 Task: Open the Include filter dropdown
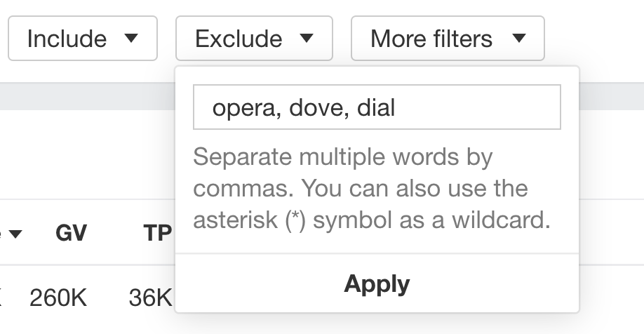click(x=83, y=38)
